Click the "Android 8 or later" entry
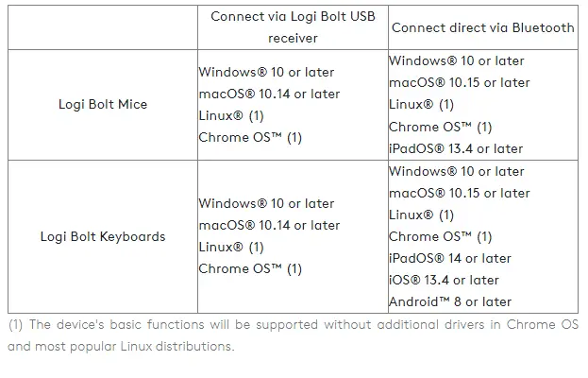Viewport: 588px width, 378px height. 450,301
